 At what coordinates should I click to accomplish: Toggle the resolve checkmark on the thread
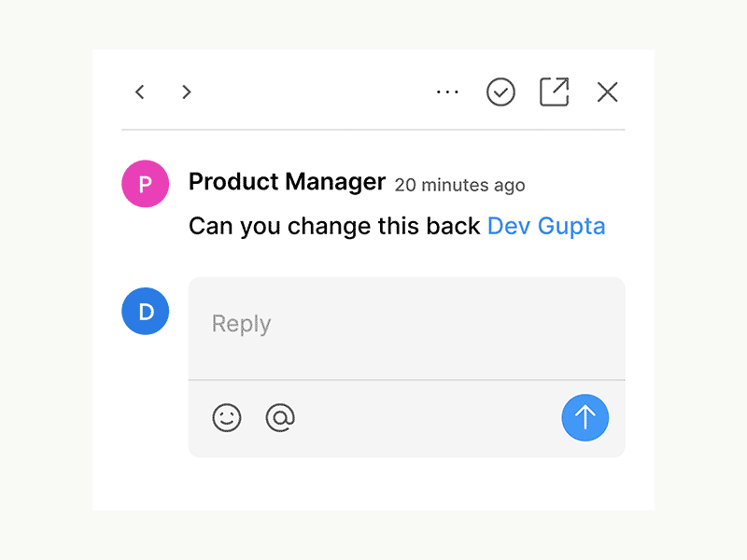point(500,91)
